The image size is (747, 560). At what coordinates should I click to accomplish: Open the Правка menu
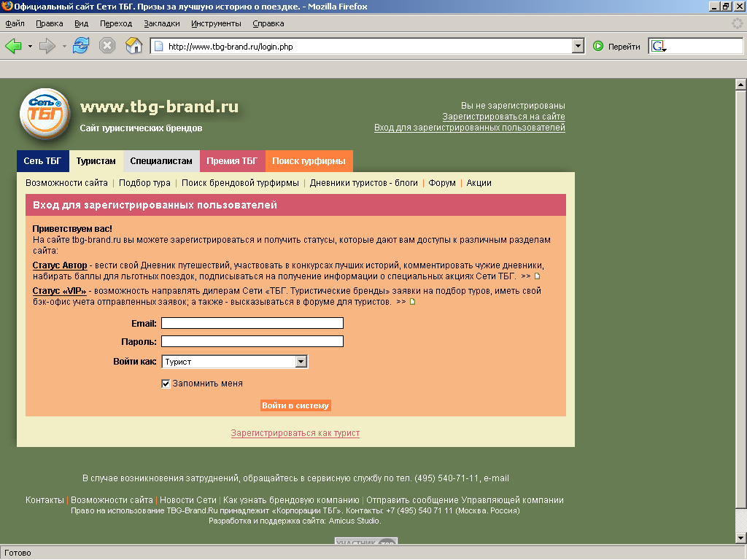49,23
